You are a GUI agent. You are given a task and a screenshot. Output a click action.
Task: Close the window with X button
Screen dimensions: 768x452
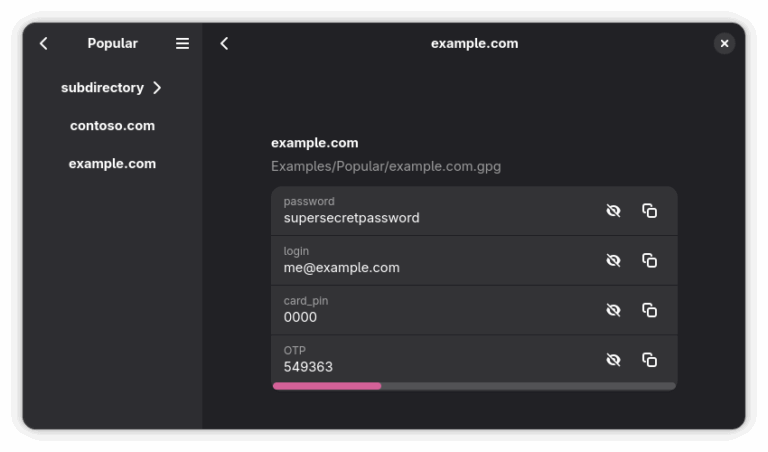pos(724,44)
